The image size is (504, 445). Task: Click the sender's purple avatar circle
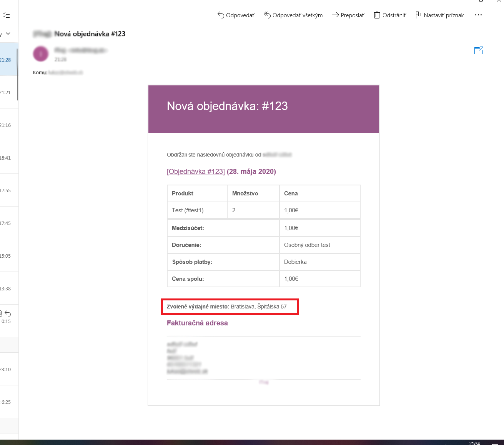coord(41,54)
